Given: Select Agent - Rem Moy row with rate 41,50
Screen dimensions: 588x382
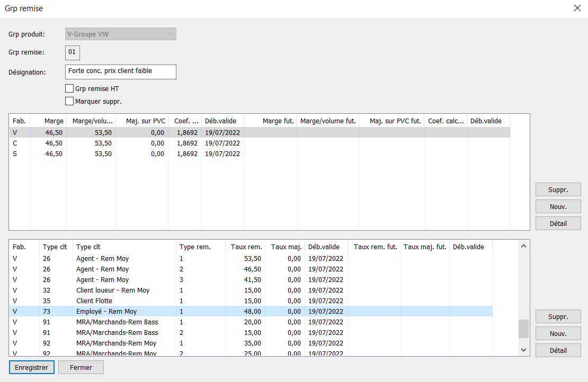Looking at the screenshot, I should click(251, 280).
